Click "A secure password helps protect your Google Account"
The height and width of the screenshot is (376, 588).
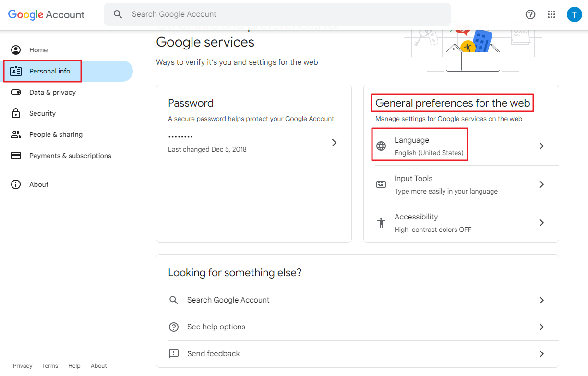(x=251, y=119)
